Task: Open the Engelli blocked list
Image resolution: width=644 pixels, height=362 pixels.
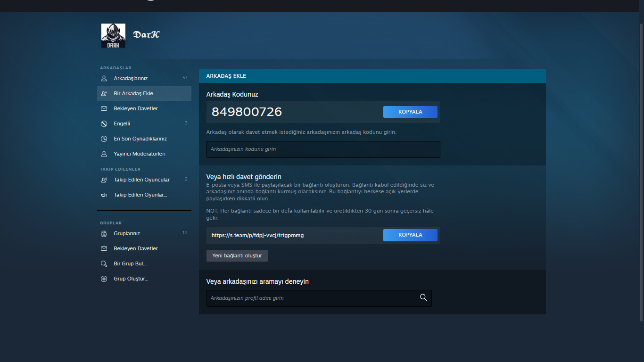Action: click(144, 123)
